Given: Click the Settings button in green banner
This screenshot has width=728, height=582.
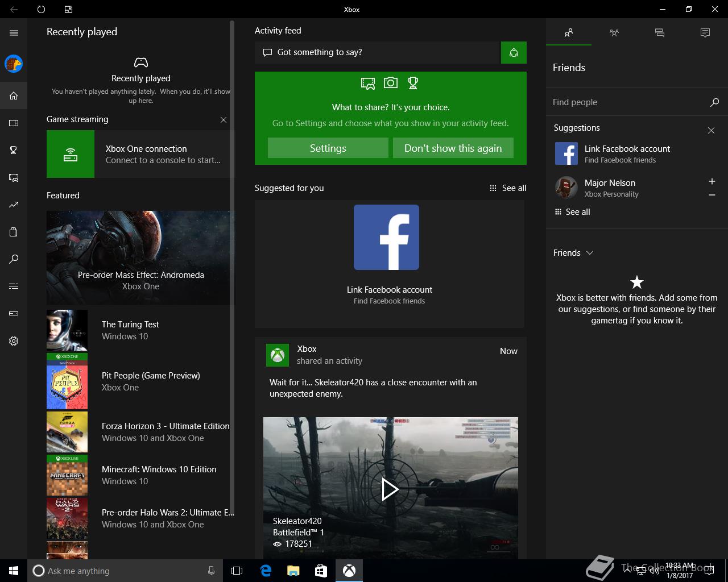Looking at the screenshot, I should [328, 148].
